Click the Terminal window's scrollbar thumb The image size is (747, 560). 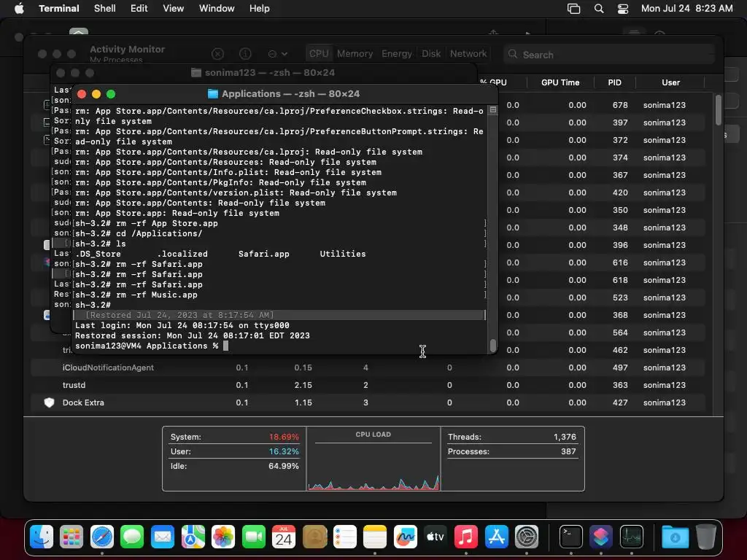pyautogui.click(x=492, y=345)
